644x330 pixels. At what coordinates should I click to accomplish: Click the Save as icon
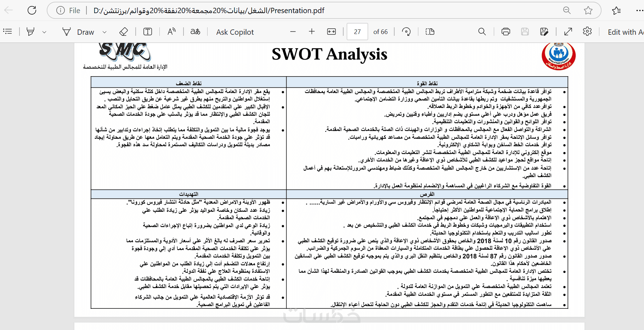(x=544, y=32)
